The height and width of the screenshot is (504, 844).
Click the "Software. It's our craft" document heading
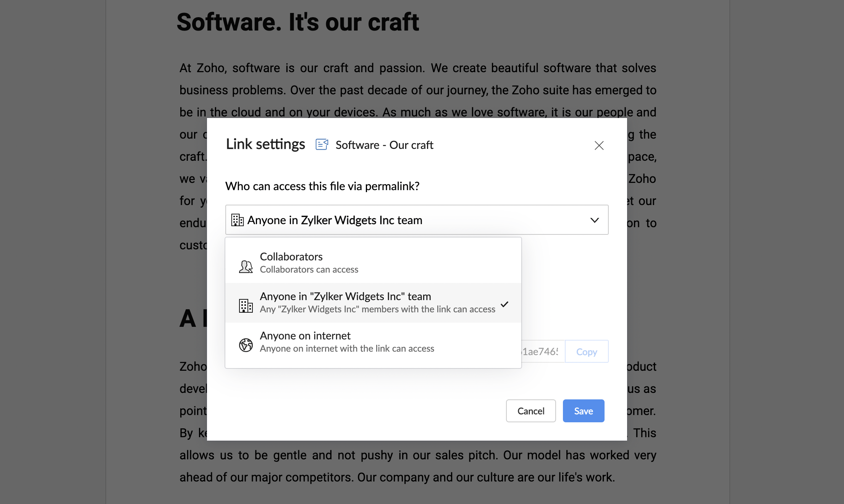(298, 22)
